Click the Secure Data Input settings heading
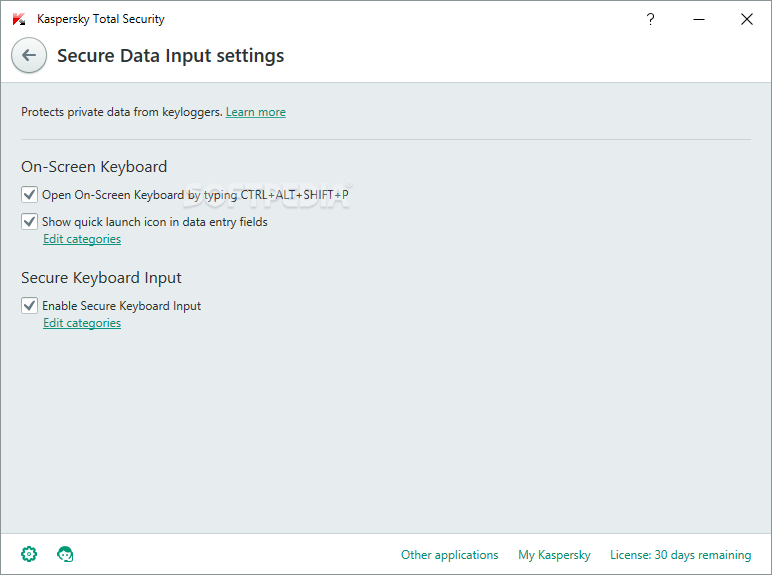The height and width of the screenshot is (575, 772). [170, 56]
